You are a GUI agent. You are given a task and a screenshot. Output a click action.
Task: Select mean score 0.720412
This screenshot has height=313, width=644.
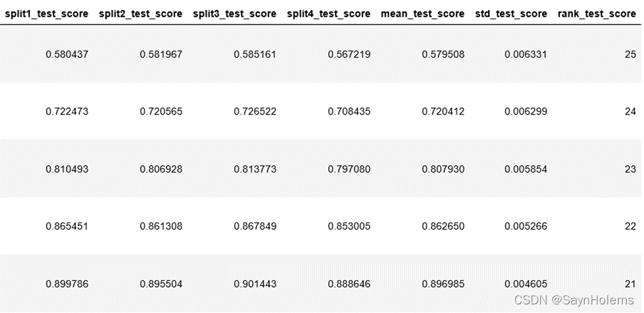pos(443,111)
